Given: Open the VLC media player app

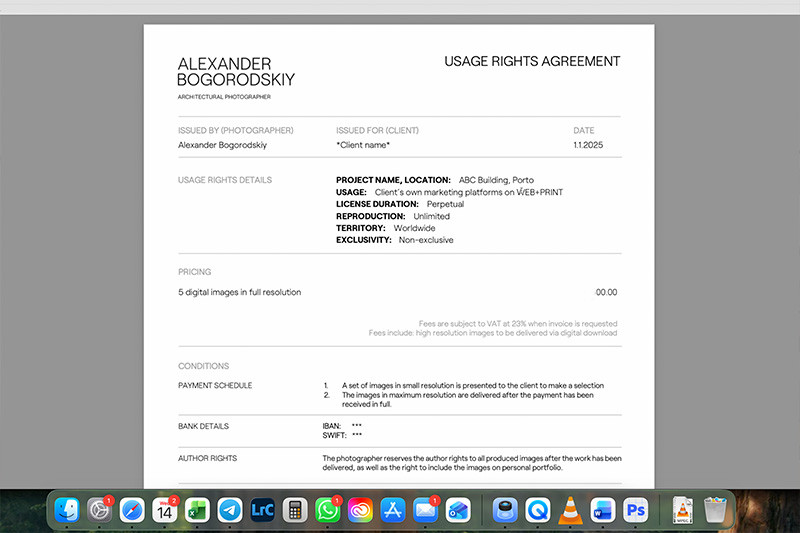Looking at the screenshot, I should pos(570,511).
